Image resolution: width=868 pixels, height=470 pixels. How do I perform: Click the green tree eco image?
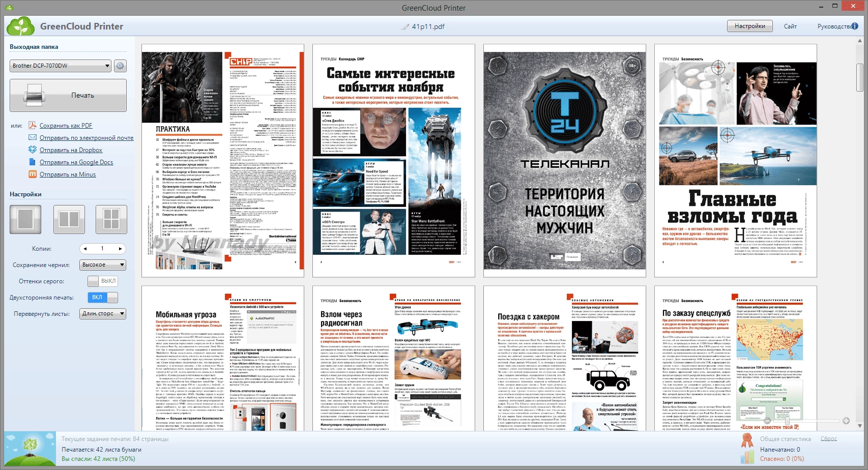coord(30,450)
